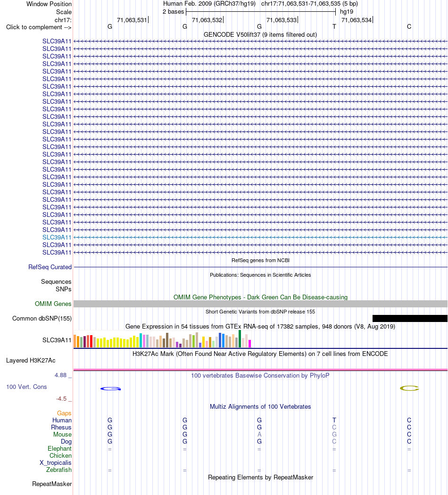
Task: Open 'Multiz Alignments of 100 Vertebrates' title
Action: 260,407
